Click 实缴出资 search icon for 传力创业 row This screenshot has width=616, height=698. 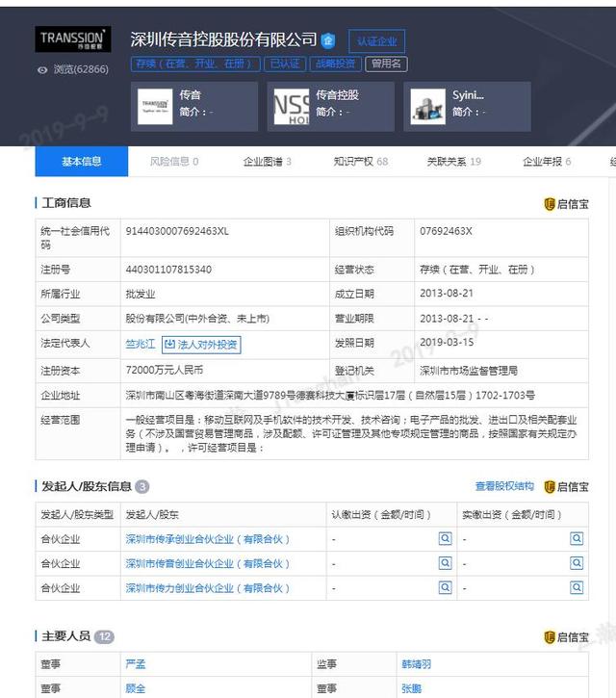coord(577,587)
